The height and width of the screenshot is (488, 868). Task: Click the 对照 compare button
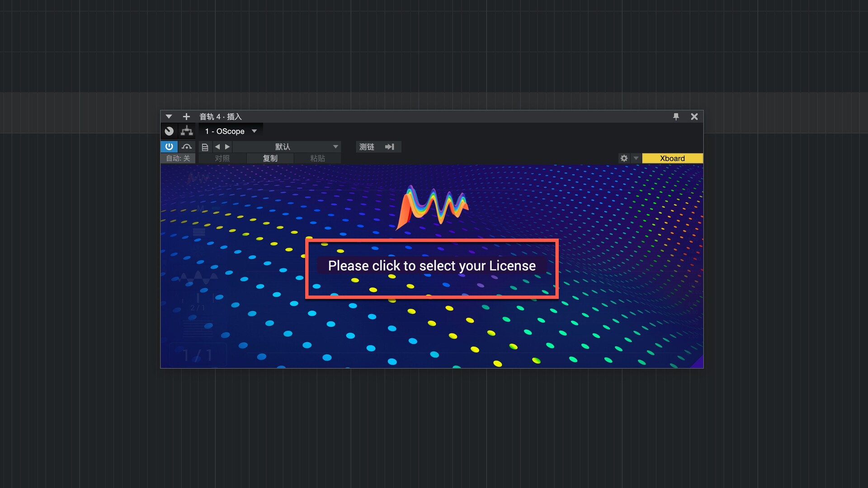pos(222,158)
